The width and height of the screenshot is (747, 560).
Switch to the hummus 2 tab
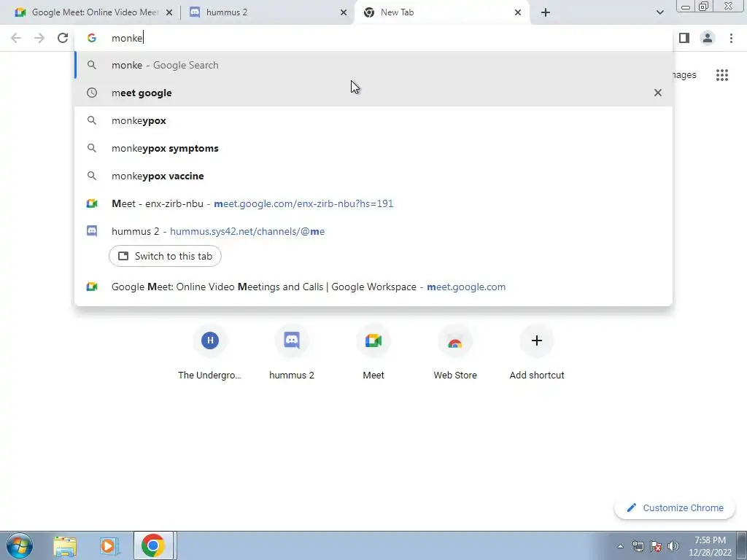pos(267,12)
